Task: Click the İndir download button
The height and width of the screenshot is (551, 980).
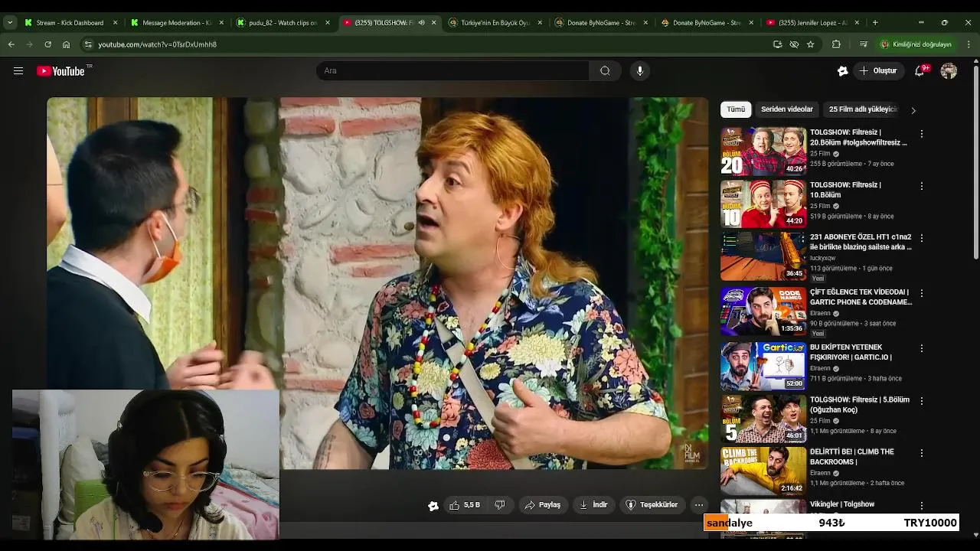Action: [x=593, y=505]
